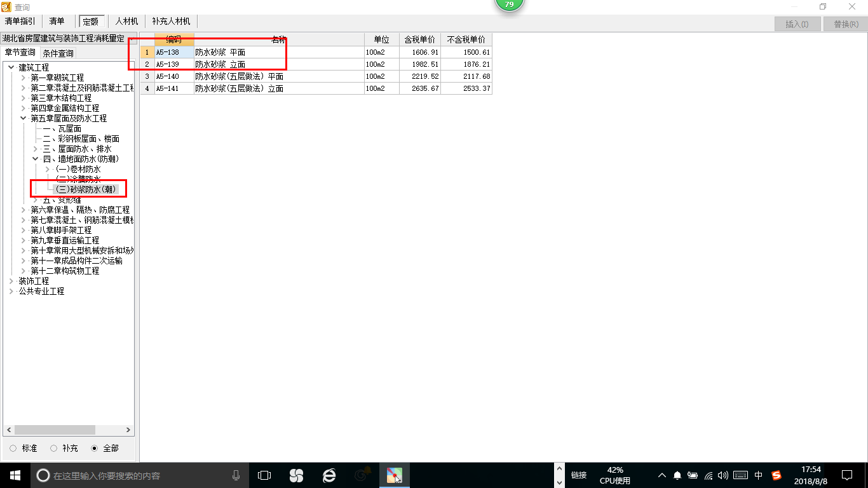Click the volume speaker tray icon
Viewport: 868px width, 488px height.
pos(722,475)
